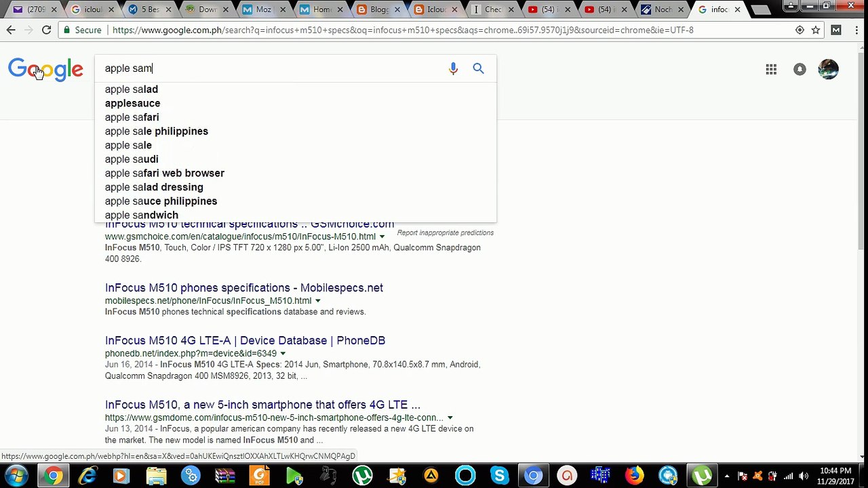Image resolution: width=868 pixels, height=488 pixels.
Task: Click the Google logo
Action: (45, 69)
